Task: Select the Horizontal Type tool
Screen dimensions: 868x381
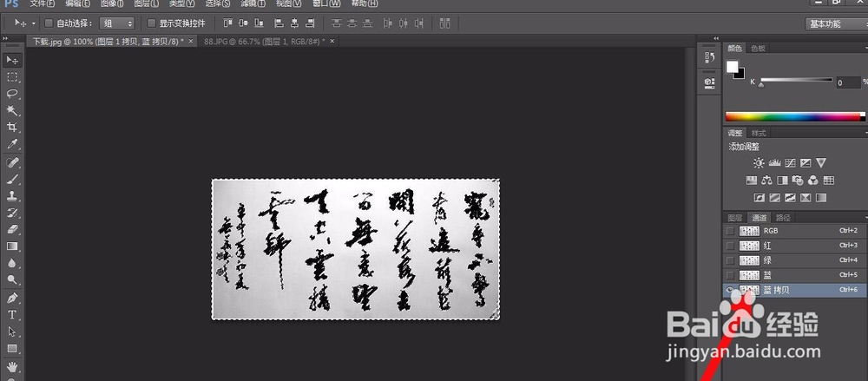Action: [x=12, y=315]
